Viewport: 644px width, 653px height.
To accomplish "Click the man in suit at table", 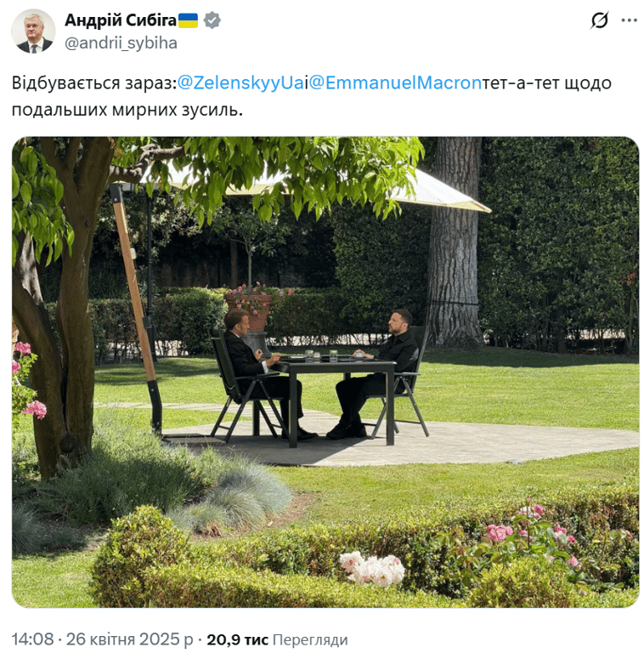I will pos(260,372).
